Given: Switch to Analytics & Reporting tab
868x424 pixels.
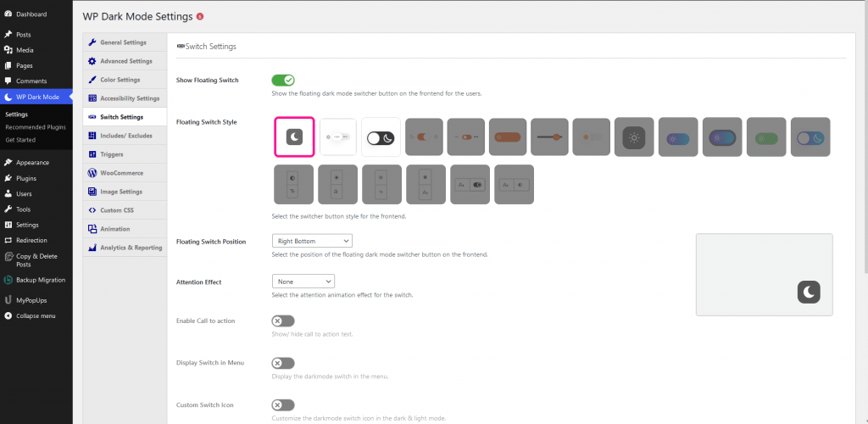Looking at the screenshot, I should click(125, 248).
